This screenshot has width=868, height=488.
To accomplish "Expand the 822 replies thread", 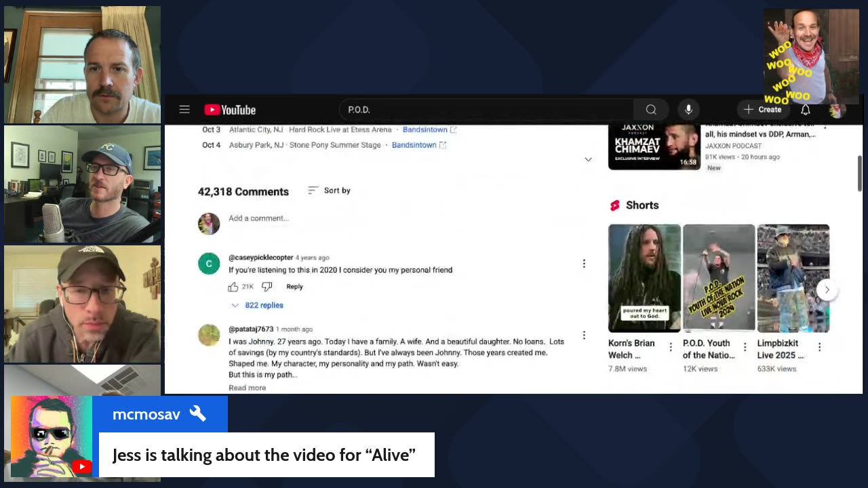I will point(257,306).
